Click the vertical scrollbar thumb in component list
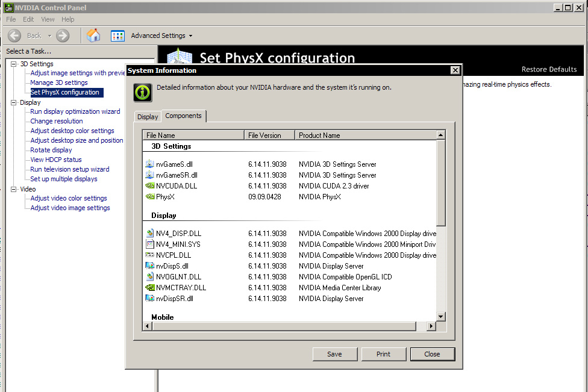 (441, 183)
